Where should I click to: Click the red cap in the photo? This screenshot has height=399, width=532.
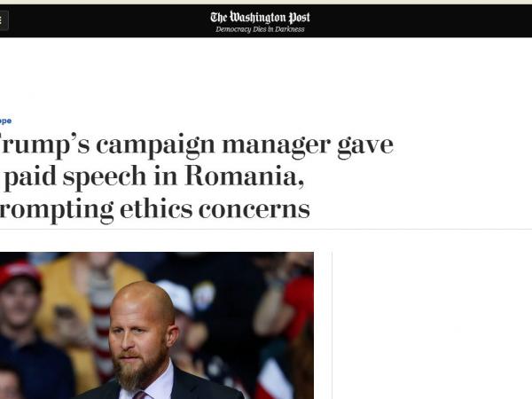click(20, 274)
